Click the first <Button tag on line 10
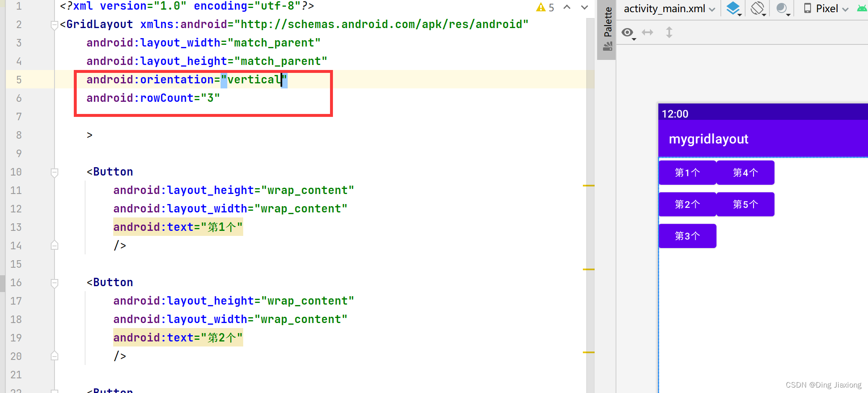Viewport: 868px width, 393px height. 110,172
